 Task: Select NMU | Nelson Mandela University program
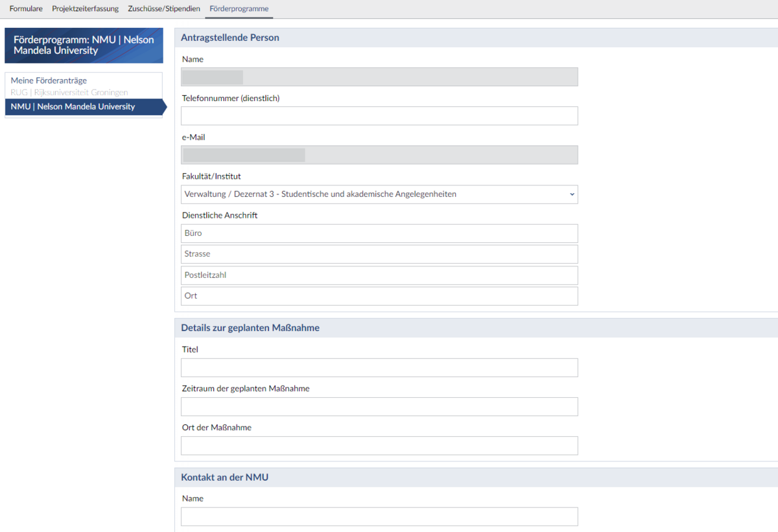73,106
